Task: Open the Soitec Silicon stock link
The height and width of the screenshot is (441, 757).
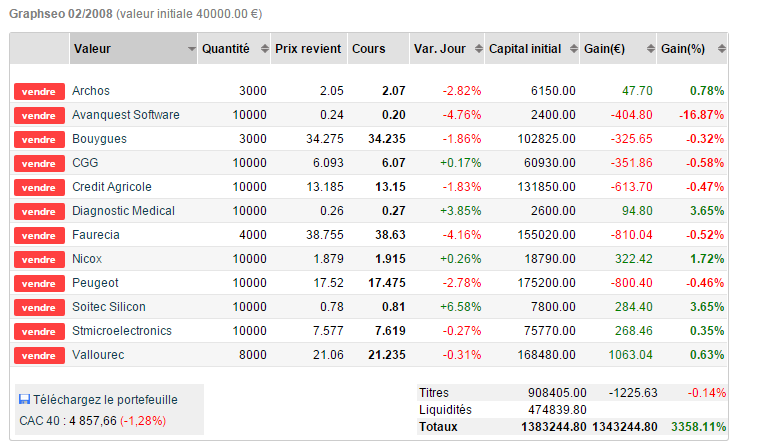Action: [x=109, y=307]
